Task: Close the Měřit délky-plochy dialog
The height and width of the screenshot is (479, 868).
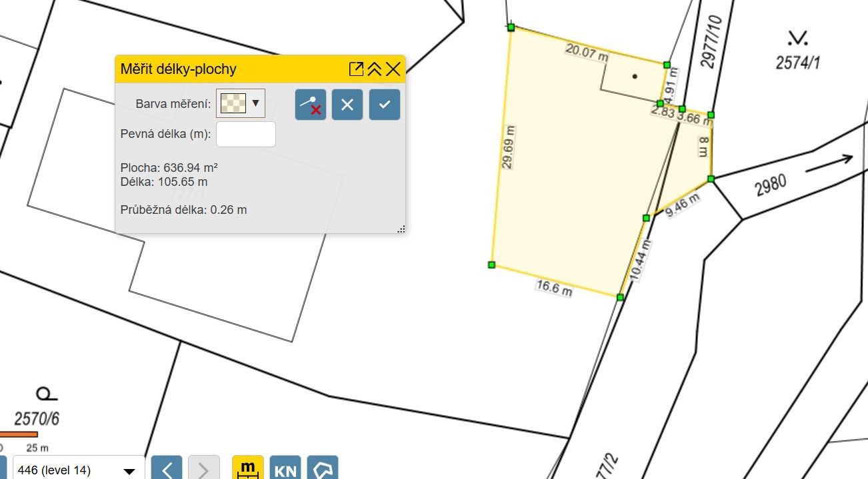Action: pos(393,69)
